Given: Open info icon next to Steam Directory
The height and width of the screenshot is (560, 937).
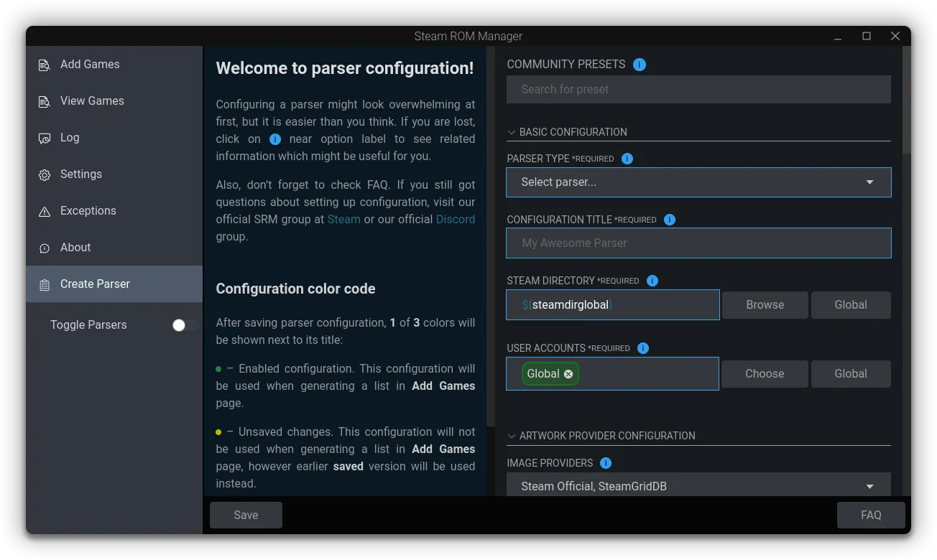Looking at the screenshot, I should coord(652,281).
